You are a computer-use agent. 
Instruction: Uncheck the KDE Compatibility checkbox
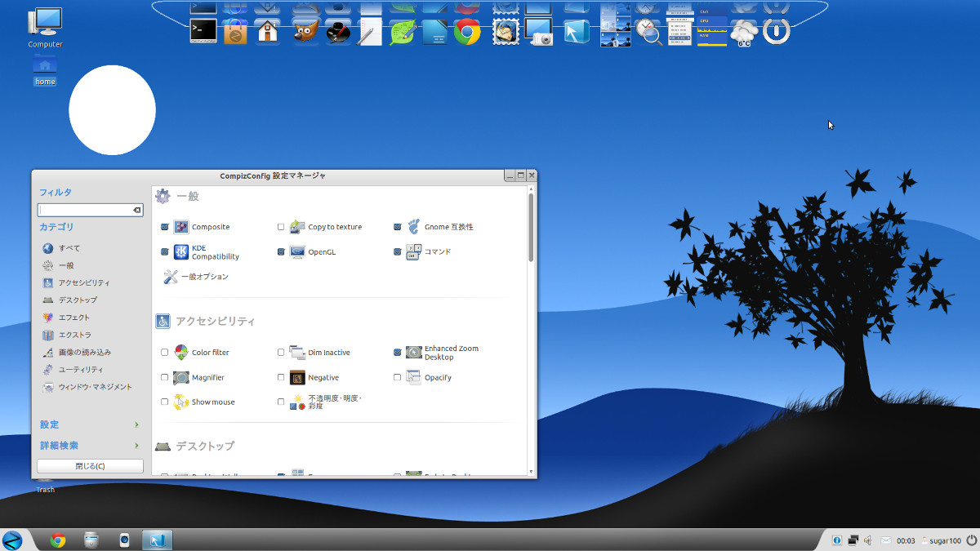[x=165, y=252]
